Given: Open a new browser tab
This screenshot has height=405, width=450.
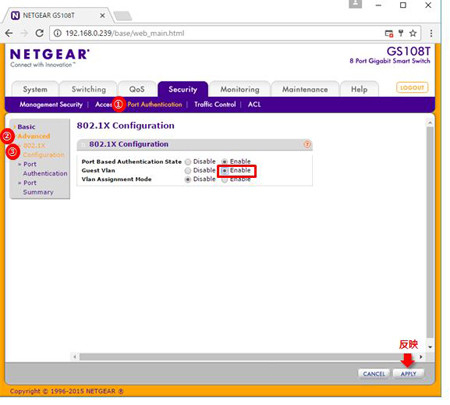Looking at the screenshot, I should coord(122,16).
